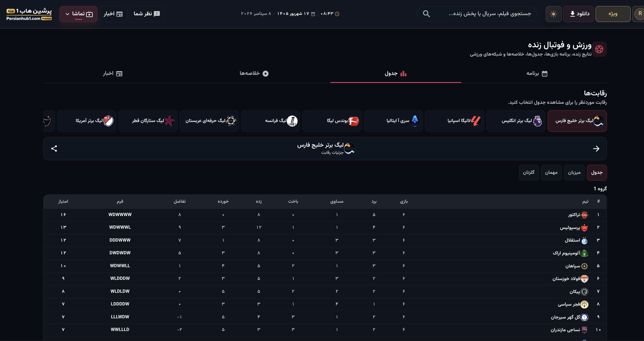Select لیگ حرفه‌ای عربستان competition
The width and height of the screenshot is (644, 341).
tap(209, 121)
